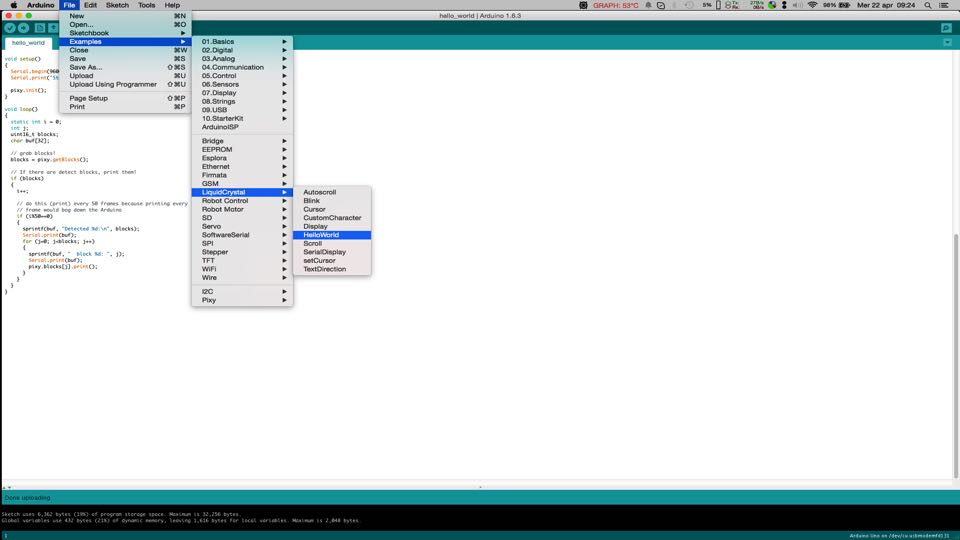
Task: Expand the 07.Display examples submenu
Action: pyautogui.click(x=242, y=93)
